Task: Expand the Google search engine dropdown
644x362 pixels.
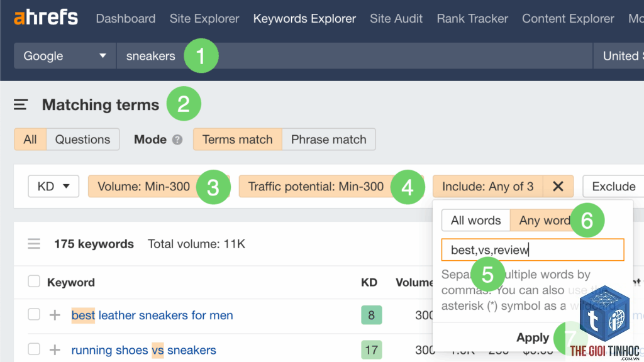Action: point(65,56)
